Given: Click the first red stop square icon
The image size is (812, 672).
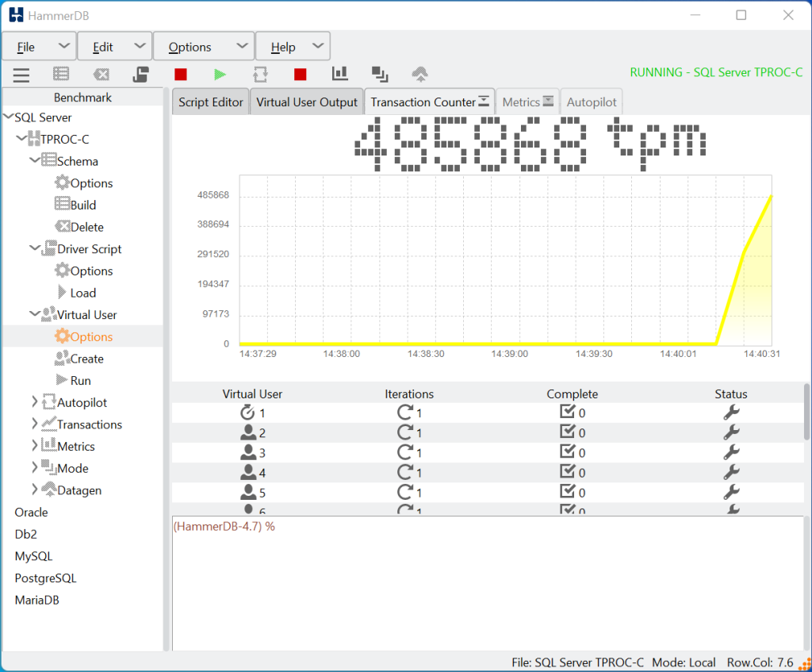Looking at the screenshot, I should click(x=181, y=75).
